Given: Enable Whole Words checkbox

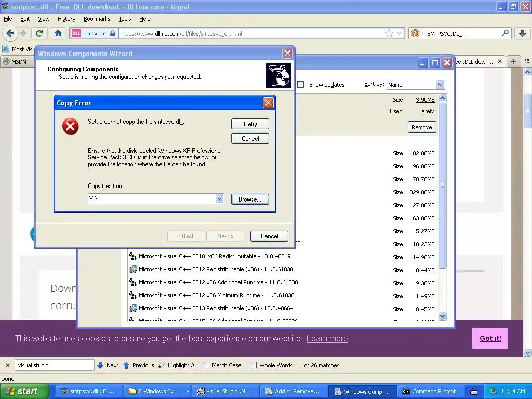Looking at the screenshot, I should pos(253,365).
